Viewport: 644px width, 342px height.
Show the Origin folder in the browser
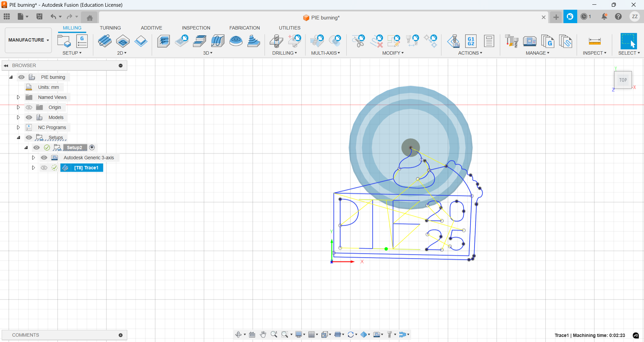click(x=29, y=107)
